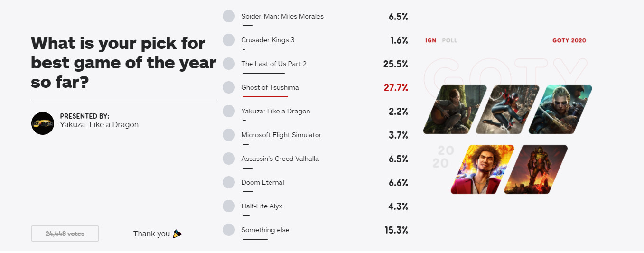644x253 pixels.
Task: Select The Last of Us Part 2 radio button
Action: (229, 64)
